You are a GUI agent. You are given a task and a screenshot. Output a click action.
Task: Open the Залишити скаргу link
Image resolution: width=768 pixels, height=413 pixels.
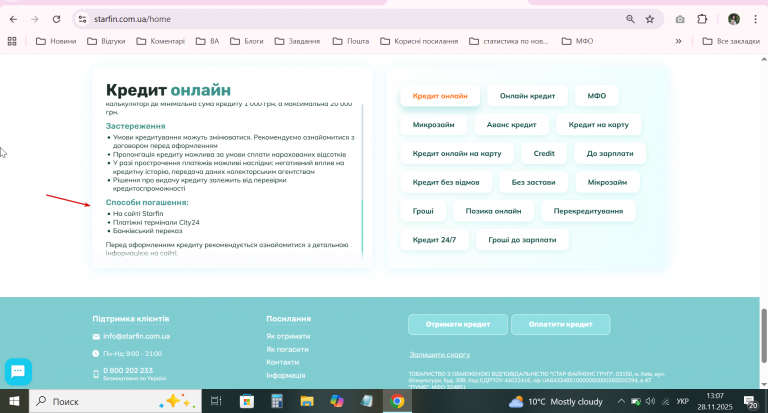click(x=440, y=354)
